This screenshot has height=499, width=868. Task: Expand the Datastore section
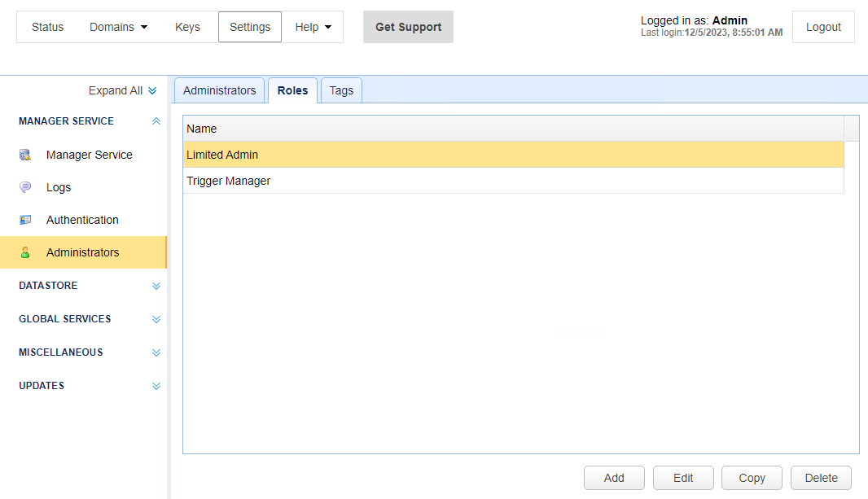tap(156, 287)
